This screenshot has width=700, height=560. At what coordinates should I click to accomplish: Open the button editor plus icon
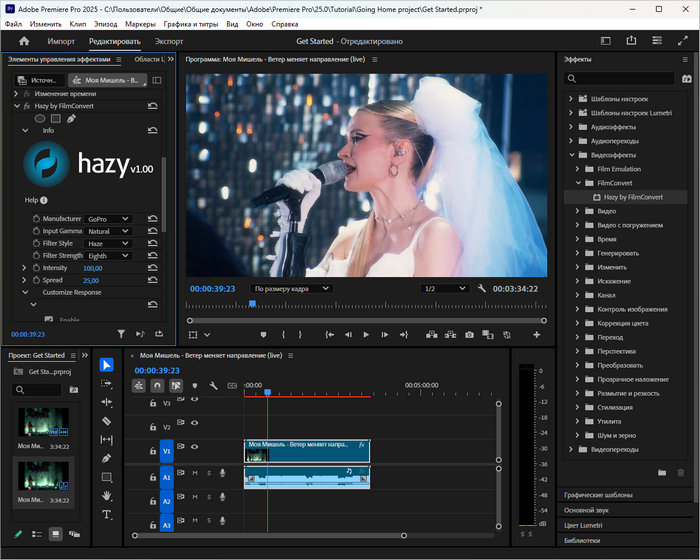coord(537,334)
